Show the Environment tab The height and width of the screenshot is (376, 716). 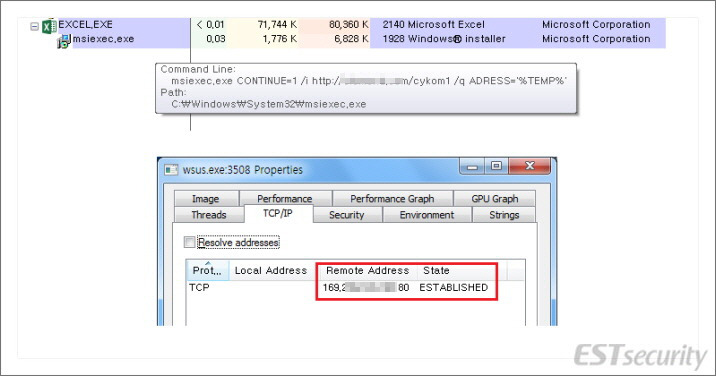[x=427, y=215]
